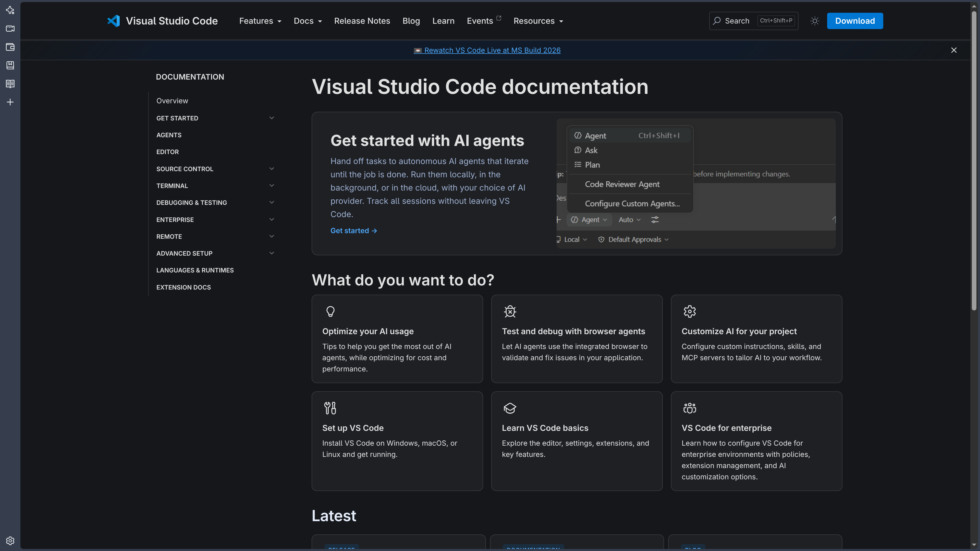The image size is (980, 551).
Task: Click the Search input field
Action: coord(754,21)
